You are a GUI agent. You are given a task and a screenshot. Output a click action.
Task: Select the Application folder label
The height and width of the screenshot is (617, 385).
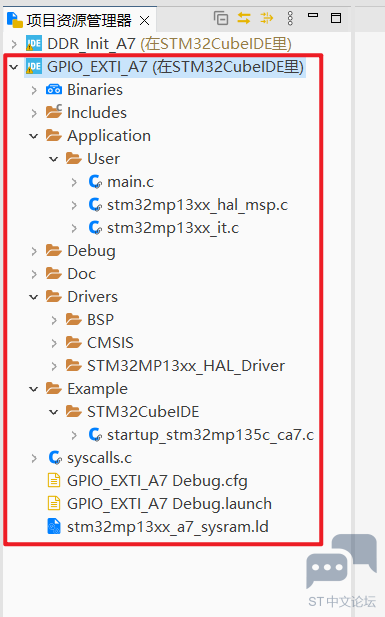[109, 136]
